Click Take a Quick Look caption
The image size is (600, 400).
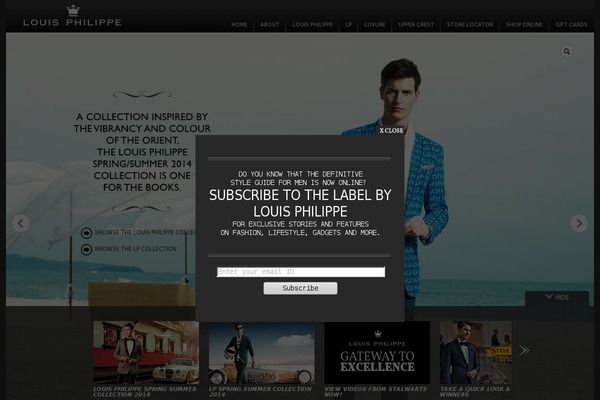pyautogui.click(x=475, y=392)
